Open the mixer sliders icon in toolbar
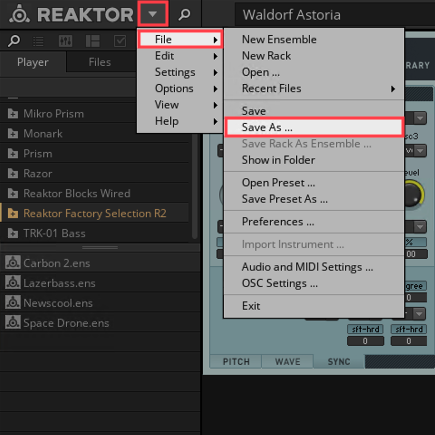 [65, 41]
